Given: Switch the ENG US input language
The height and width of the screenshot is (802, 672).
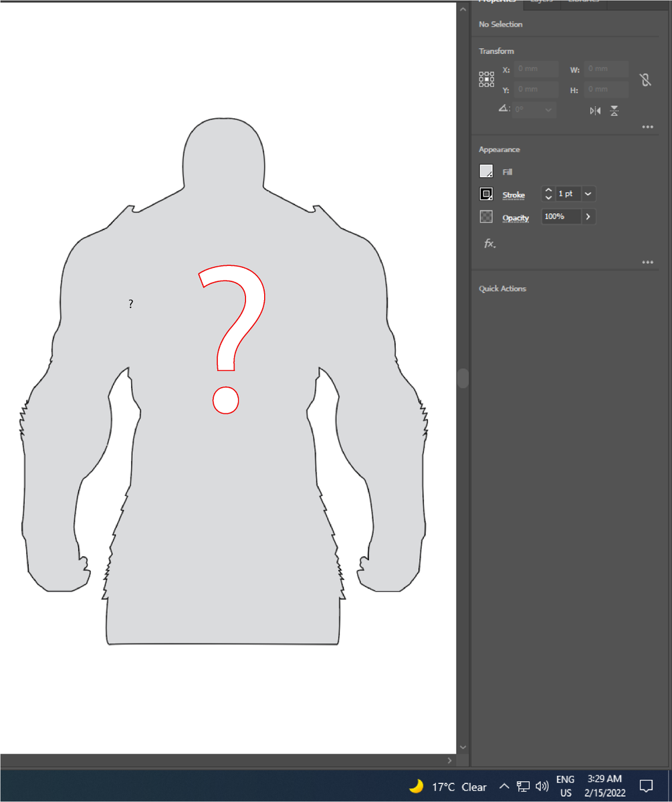Looking at the screenshot, I should [x=566, y=786].
